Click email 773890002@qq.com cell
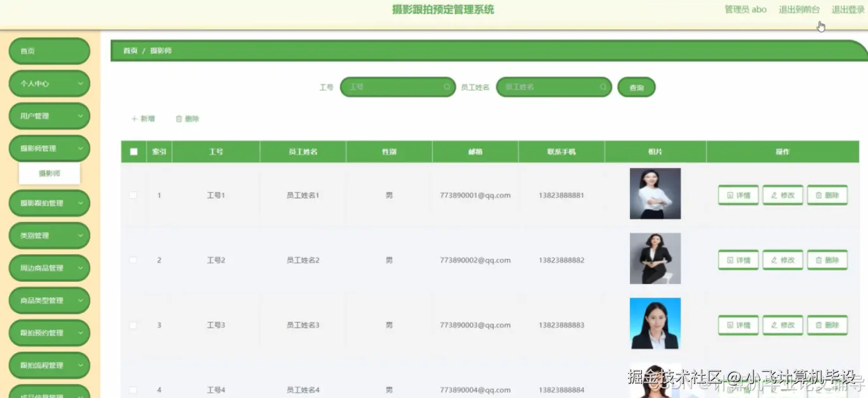 tap(475, 260)
